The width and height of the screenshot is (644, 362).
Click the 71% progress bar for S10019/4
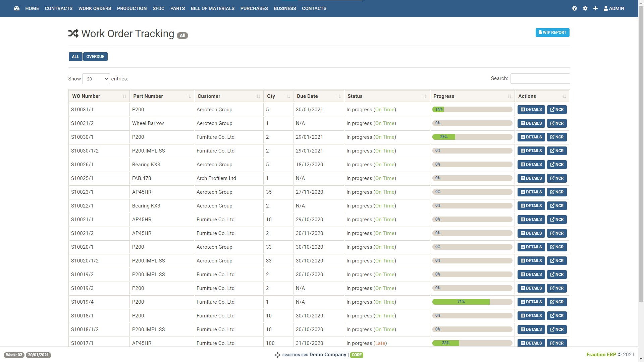click(472, 302)
